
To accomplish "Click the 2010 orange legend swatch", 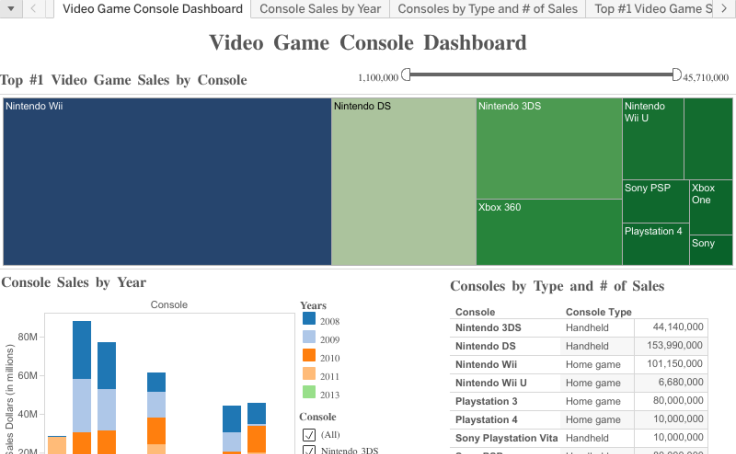I will tap(309, 355).
